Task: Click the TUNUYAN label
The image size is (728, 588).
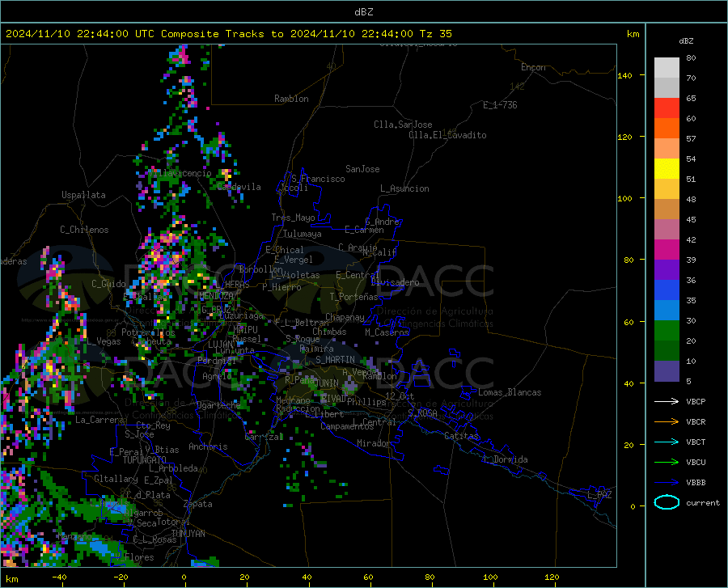Action: [188, 534]
